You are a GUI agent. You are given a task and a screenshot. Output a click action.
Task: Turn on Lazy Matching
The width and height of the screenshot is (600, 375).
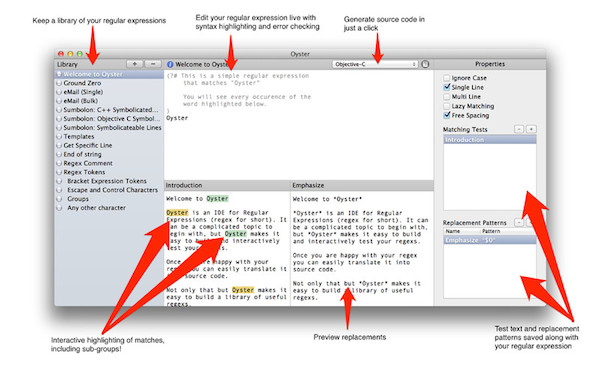click(446, 106)
